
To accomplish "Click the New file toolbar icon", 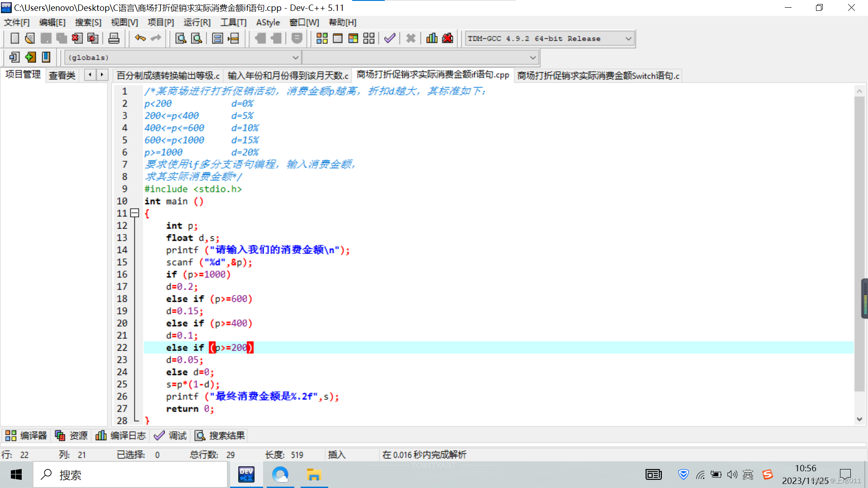I will coord(14,38).
